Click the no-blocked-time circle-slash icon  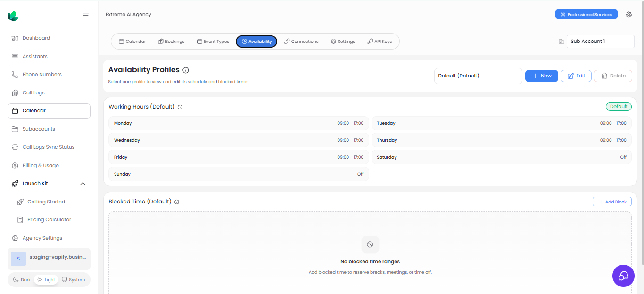coord(370,244)
